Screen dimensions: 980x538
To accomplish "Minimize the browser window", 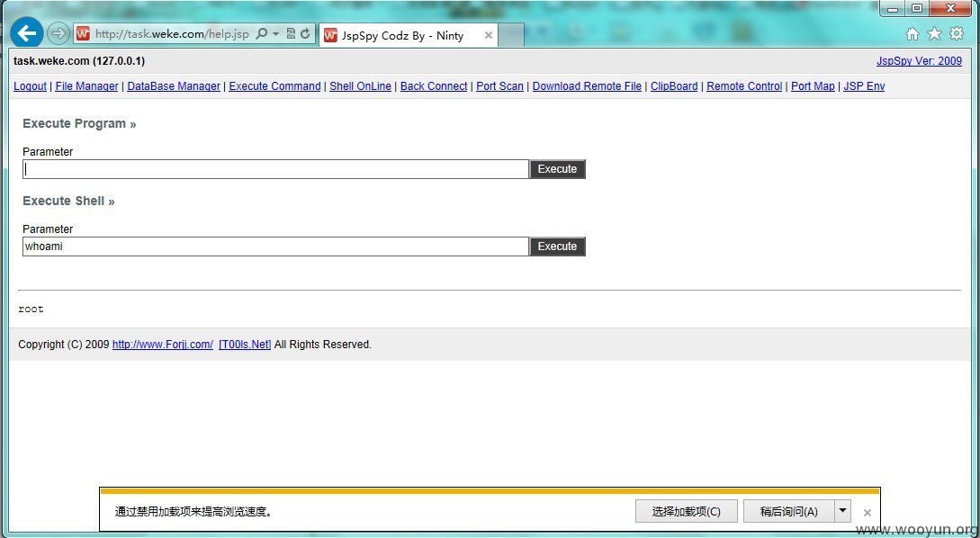I will [893, 9].
